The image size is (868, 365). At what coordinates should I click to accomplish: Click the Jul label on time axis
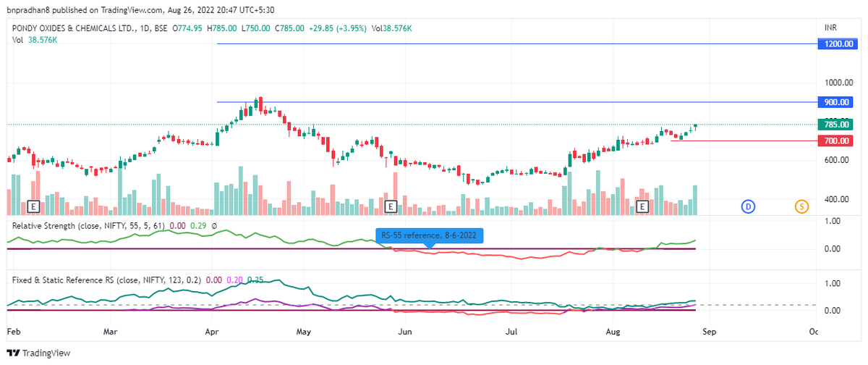click(x=511, y=332)
